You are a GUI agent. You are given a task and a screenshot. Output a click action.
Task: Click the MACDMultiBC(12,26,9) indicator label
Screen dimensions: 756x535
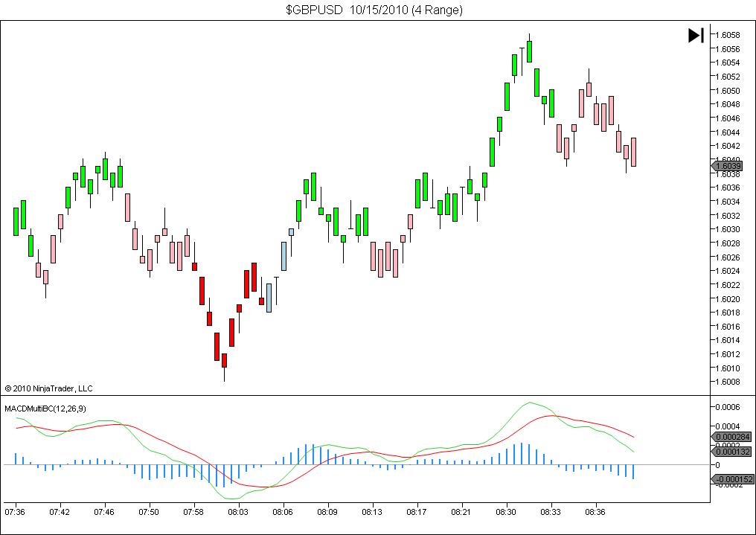click(45, 409)
